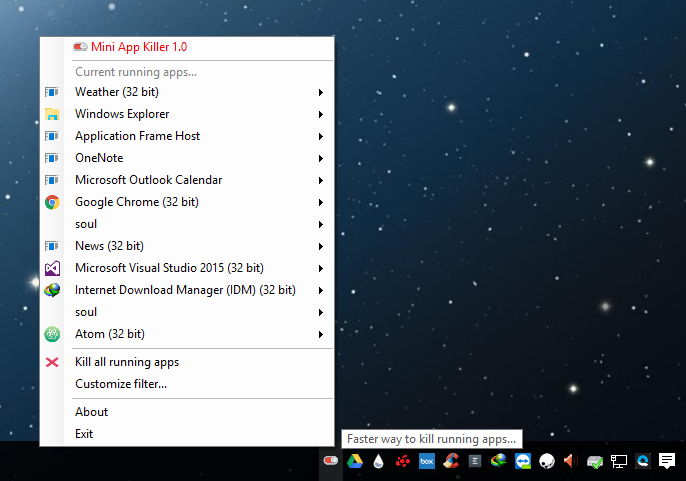Open the CCleaner tray icon
The width and height of the screenshot is (686, 481).
point(451,461)
